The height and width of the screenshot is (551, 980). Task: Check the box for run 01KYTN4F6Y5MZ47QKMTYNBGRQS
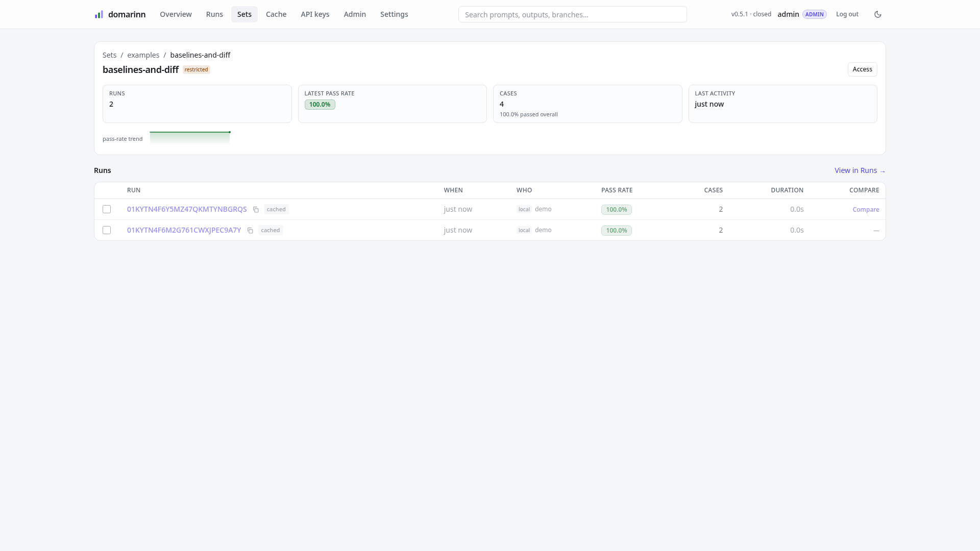(107, 209)
